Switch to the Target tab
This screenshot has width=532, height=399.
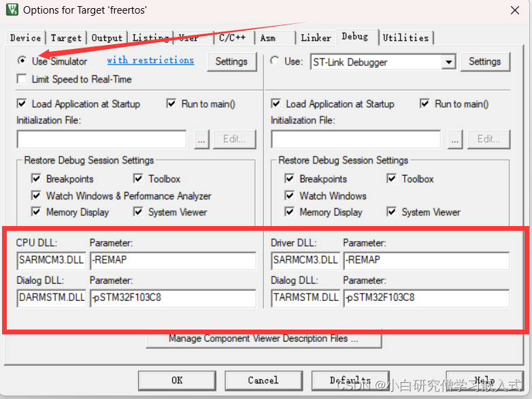tap(66, 37)
